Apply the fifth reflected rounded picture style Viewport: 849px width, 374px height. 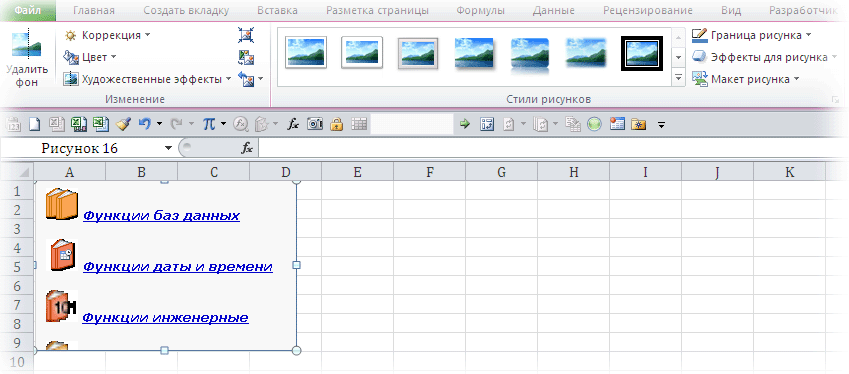click(x=530, y=55)
